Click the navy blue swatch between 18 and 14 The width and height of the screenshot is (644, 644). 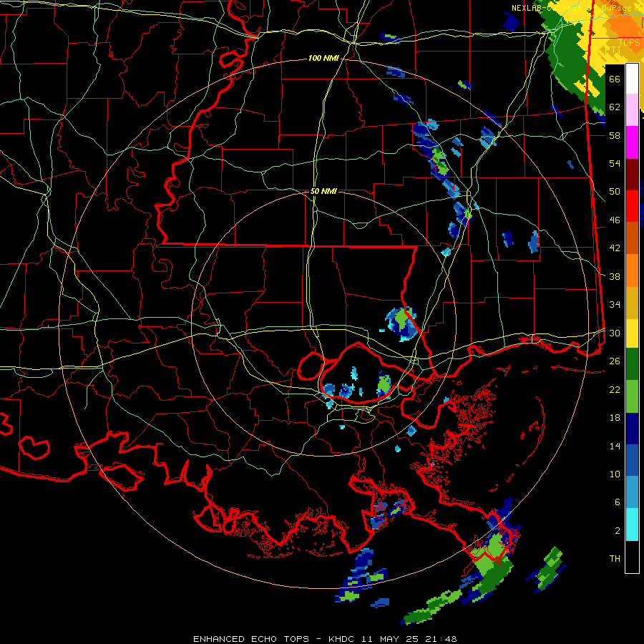(632, 429)
